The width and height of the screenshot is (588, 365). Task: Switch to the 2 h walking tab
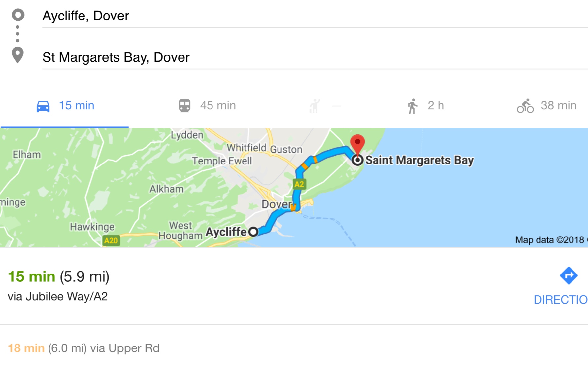coord(426,106)
